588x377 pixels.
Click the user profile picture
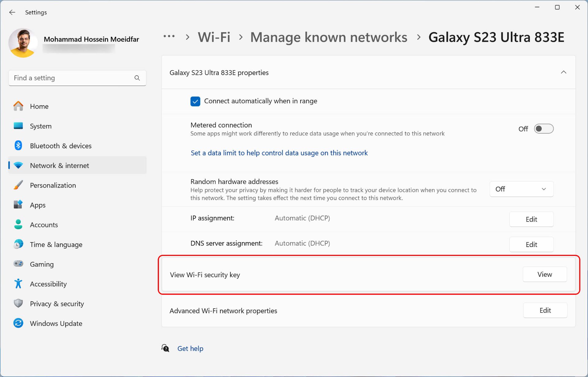(23, 43)
